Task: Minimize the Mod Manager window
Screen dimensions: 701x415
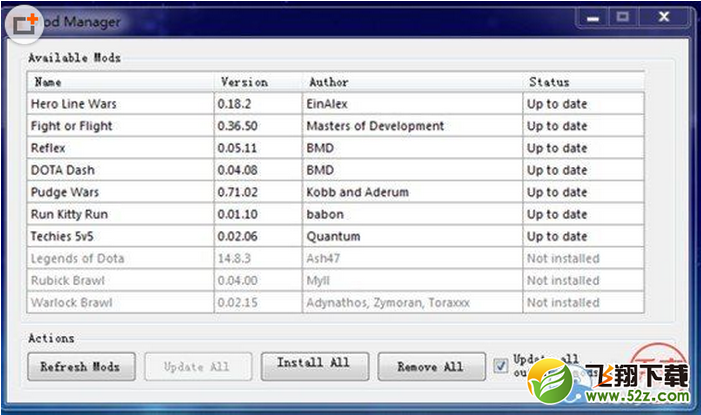Action: coord(593,18)
